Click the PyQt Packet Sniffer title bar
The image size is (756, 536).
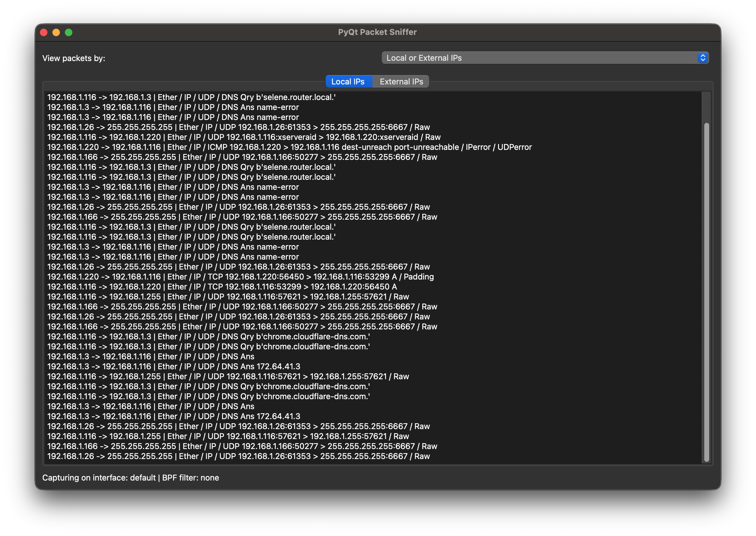pyautogui.click(x=377, y=32)
